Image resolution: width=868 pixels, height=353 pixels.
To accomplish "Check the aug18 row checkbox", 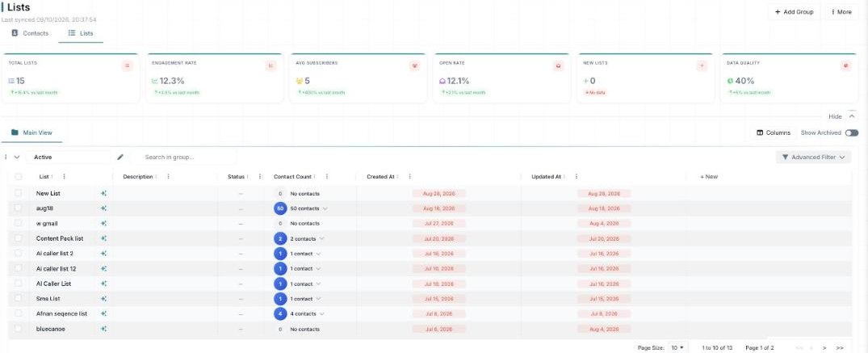I will click(x=19, y=208).
